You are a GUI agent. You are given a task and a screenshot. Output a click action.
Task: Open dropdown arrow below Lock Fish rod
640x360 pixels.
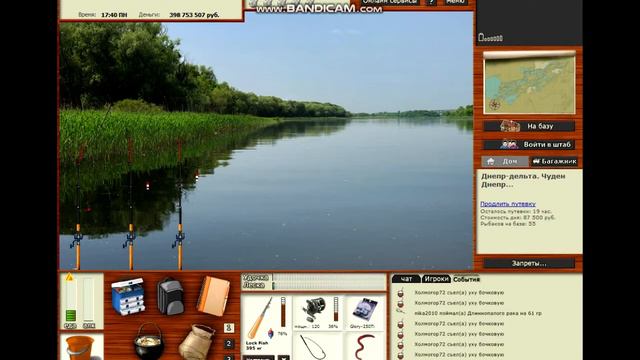284,358
